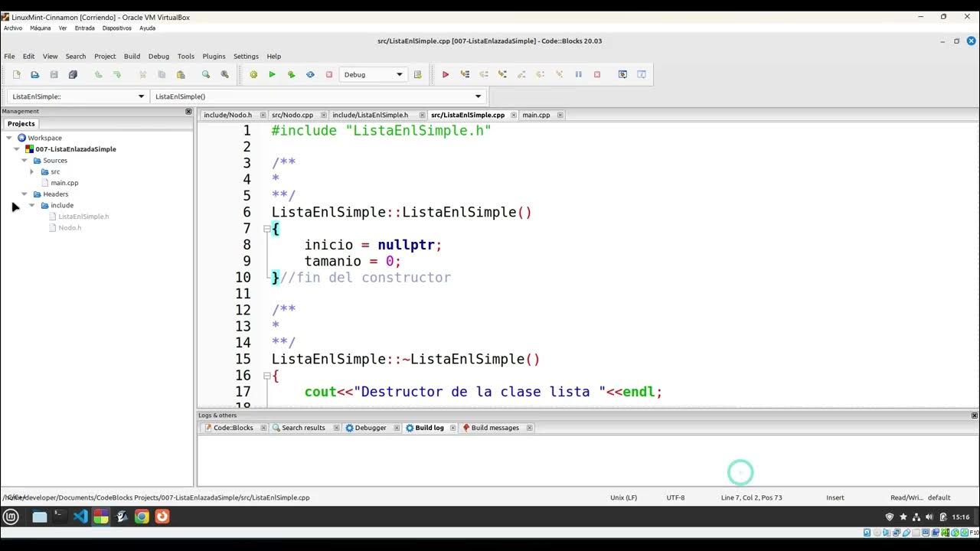980x551 pixels.
Task: Collapse the 007-ListaEnlazadaSimple project node
Action: 17,149
